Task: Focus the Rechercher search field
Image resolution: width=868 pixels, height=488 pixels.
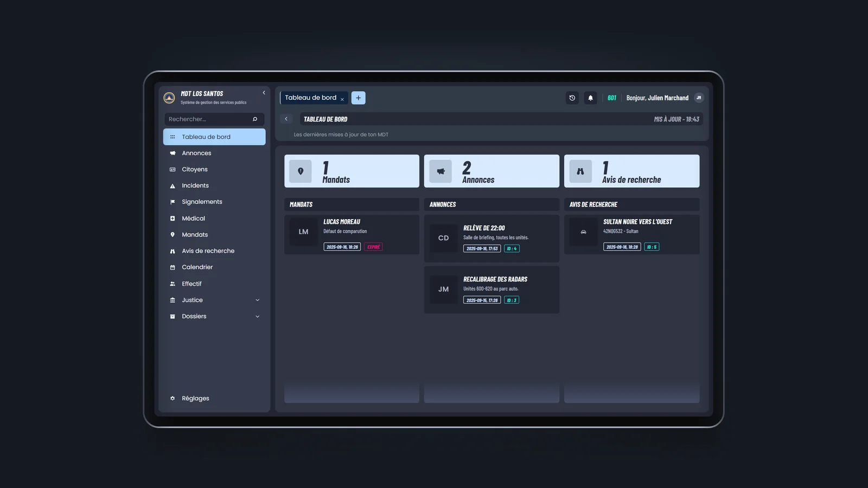Action: click(x=214, y=119)
